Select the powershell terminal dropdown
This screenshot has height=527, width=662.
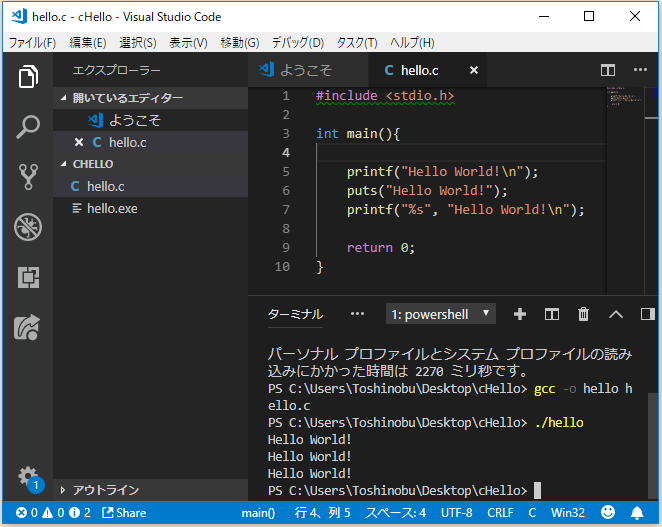pos(440,314)
